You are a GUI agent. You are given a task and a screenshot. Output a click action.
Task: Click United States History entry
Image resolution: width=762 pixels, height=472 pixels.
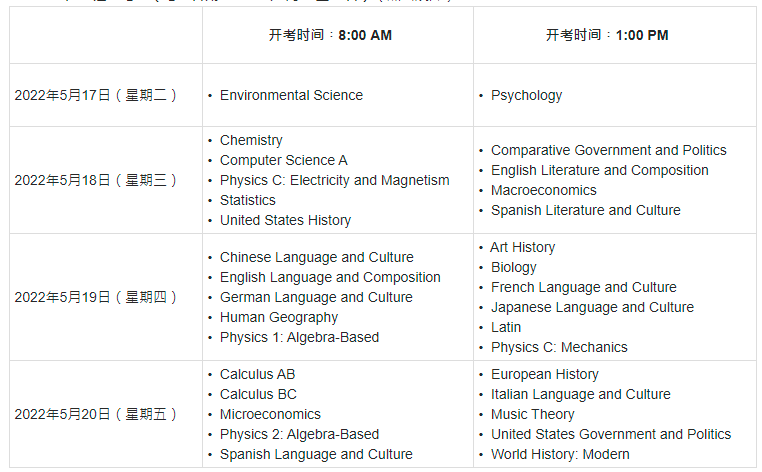[285, 220]
